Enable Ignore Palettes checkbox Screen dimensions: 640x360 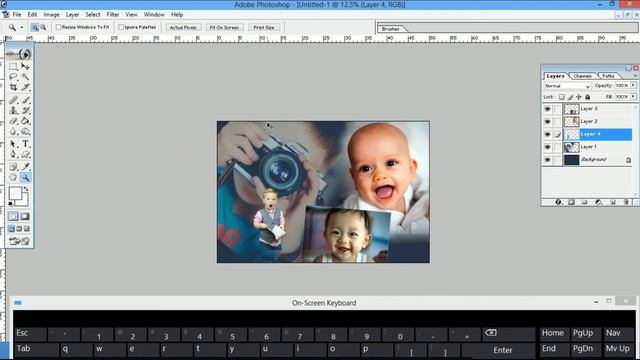point(121,27)
